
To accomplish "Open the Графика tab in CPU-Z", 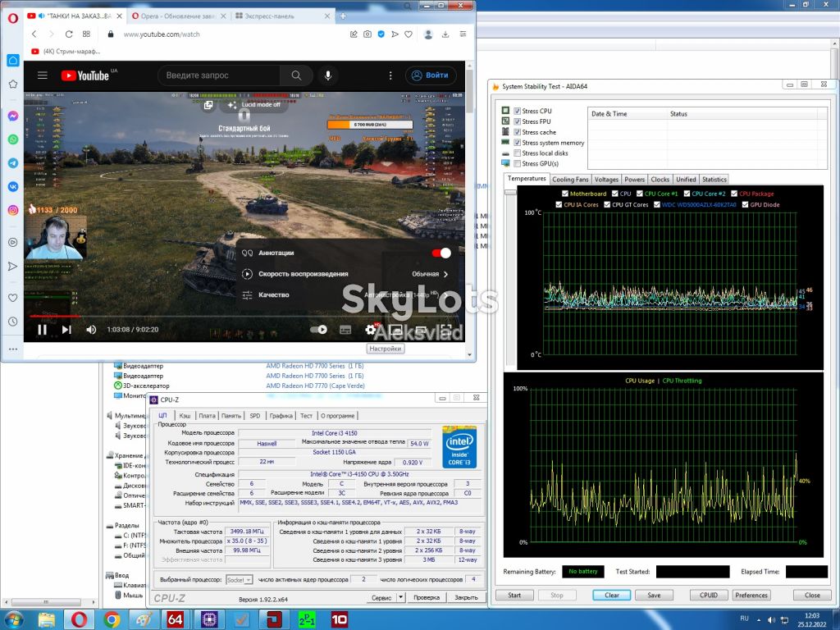I will pos(281,416).
